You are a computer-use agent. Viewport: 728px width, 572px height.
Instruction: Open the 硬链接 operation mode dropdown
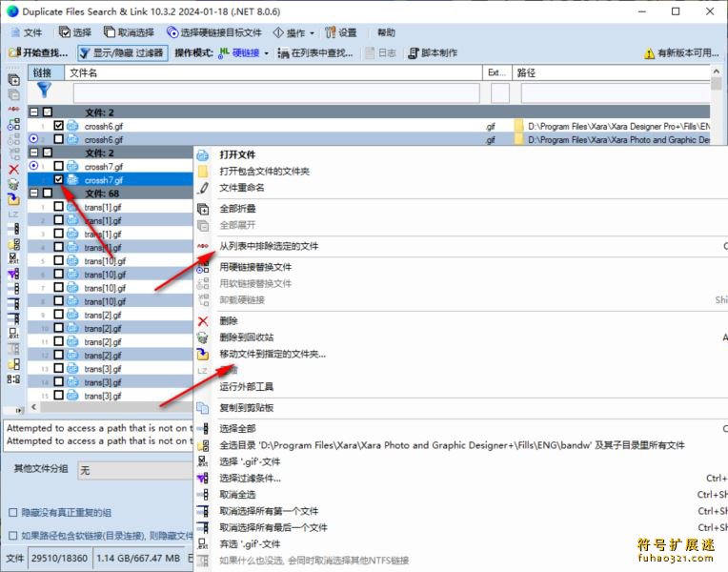(245, 53)
